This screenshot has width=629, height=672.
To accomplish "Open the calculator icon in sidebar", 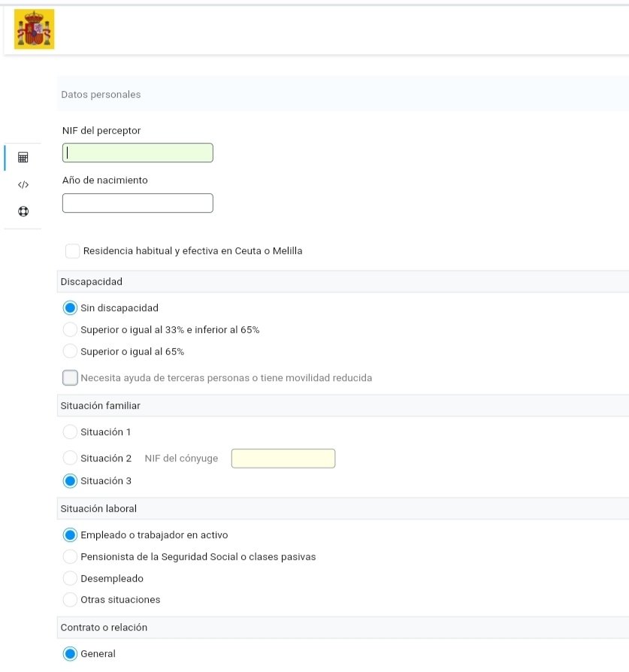I will coord(23,157).
